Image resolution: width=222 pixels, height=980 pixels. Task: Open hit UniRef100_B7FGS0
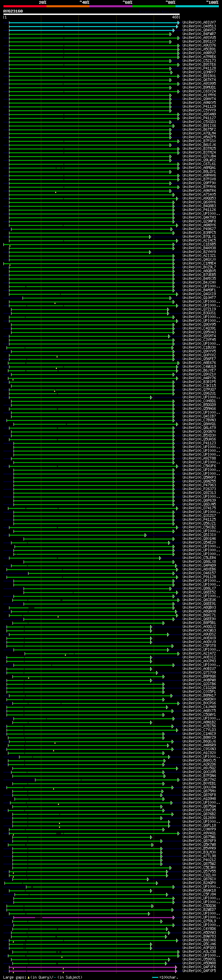(x=199, y=141)
